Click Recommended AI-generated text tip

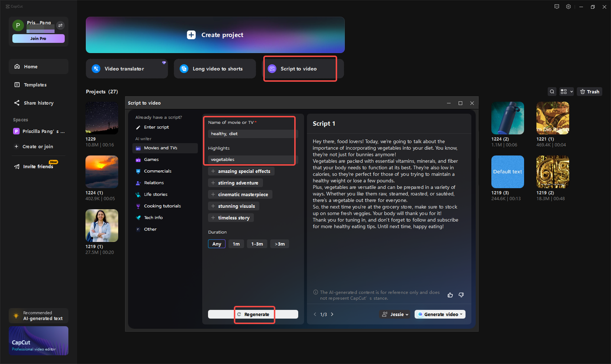coord(38,316)
